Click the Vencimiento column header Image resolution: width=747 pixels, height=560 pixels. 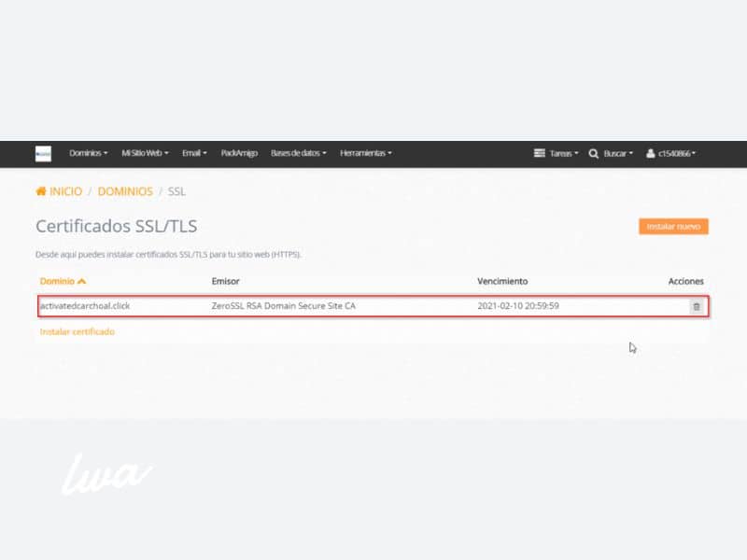(x=502, y=281)
